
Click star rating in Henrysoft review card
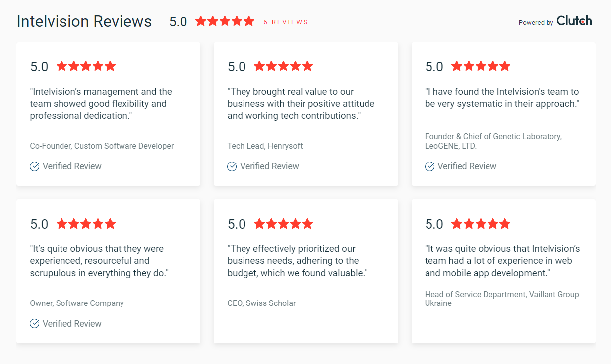coord(284,66)
